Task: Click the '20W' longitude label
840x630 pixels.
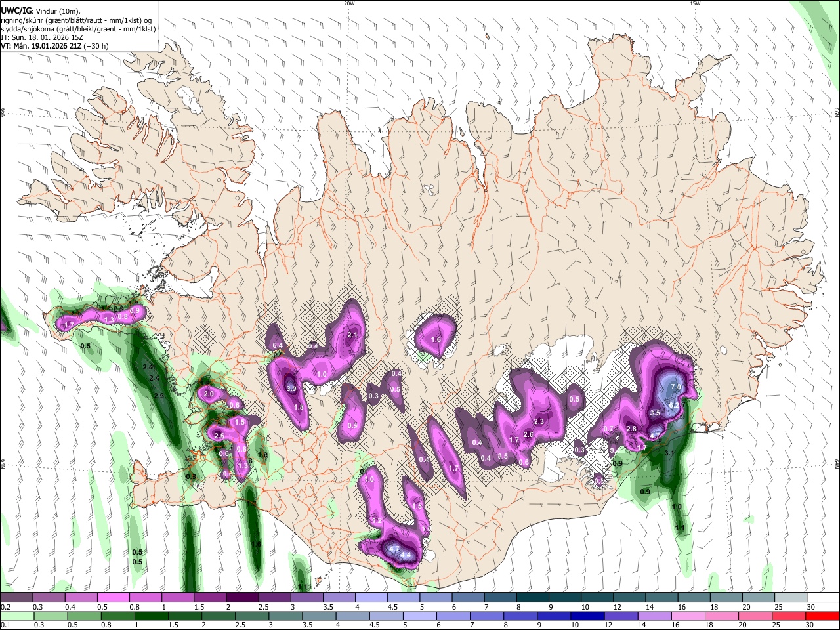Action: (349, 3)
